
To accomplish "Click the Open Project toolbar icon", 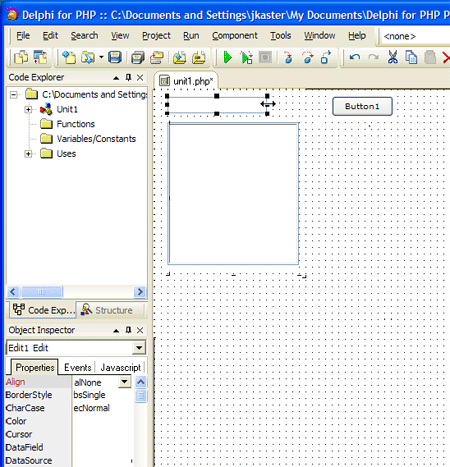I will pyautogui.click(x=157, y=58).
